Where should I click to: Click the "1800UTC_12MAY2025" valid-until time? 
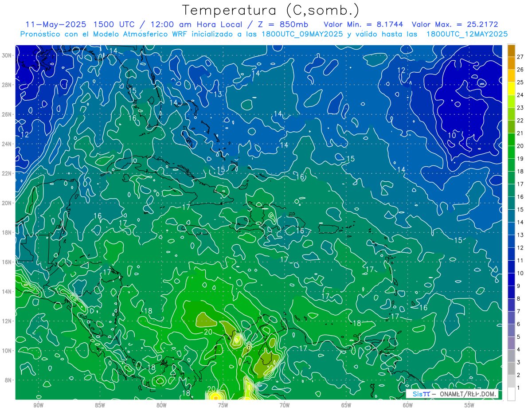[x=467, y=34]
